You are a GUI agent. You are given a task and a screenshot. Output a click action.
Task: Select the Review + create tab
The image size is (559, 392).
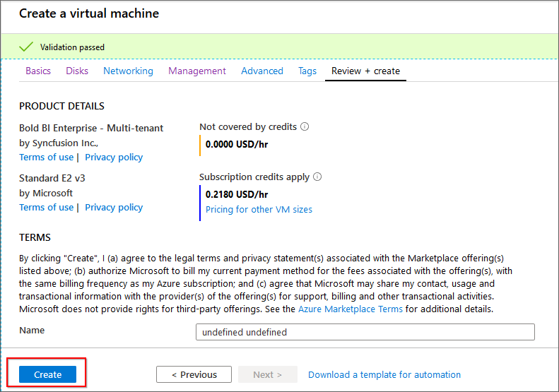click(365, 71)
